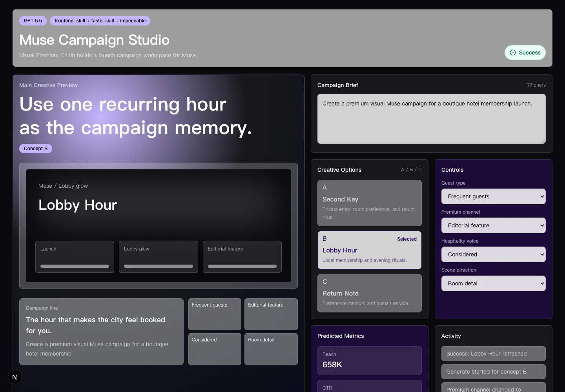This screenshot has height=392, width=565.
Task: Click the CTR metric card
Action: tap(370, 386)
